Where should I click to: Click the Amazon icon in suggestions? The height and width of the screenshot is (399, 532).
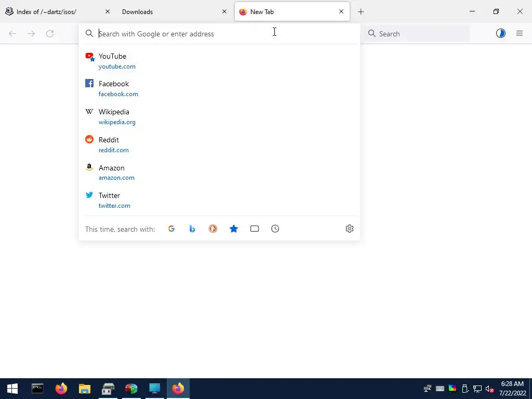pos(89,167)
